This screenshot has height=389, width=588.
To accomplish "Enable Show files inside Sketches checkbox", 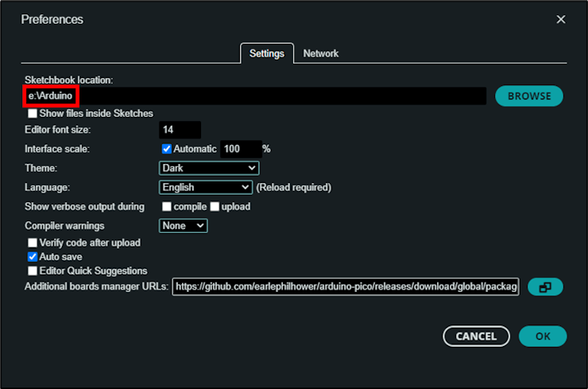I will point(33,114).
